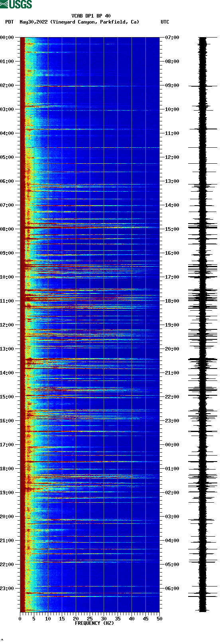The width and height of the screenshot is (220, 644).
Task: Click the broadband event near 08:00 PDT
Action: 90,227
